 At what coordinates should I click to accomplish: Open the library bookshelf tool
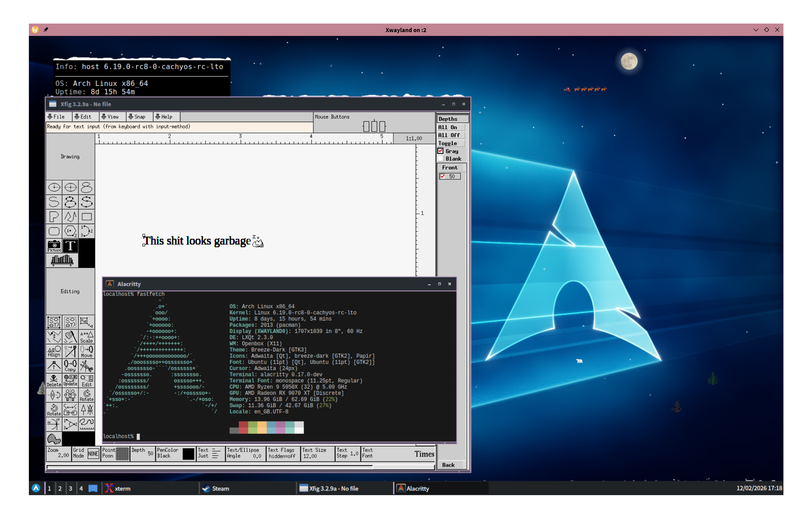pyautogui.click(x=62, y=260)
